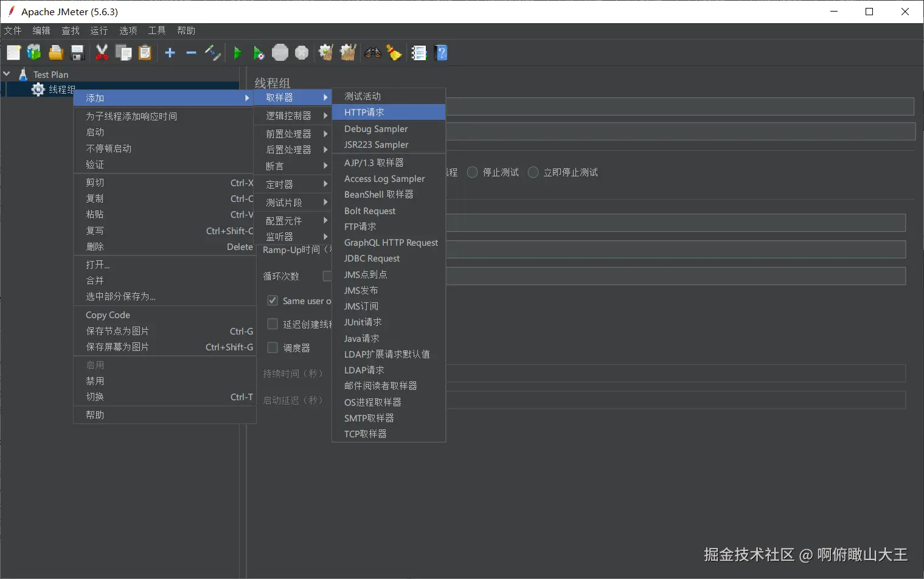Collapse all nodes with minus icon
Viewport: 924px width, 579px height.
point(191,53)
